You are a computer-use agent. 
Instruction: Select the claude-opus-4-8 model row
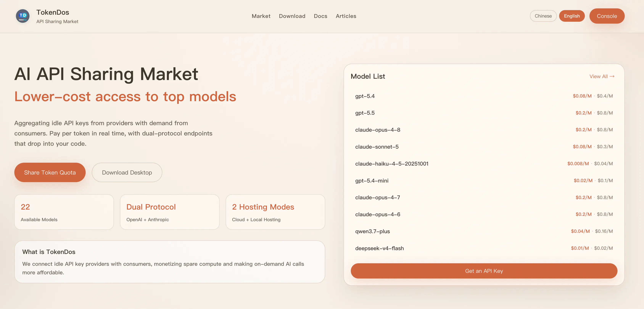pos(484,130)
